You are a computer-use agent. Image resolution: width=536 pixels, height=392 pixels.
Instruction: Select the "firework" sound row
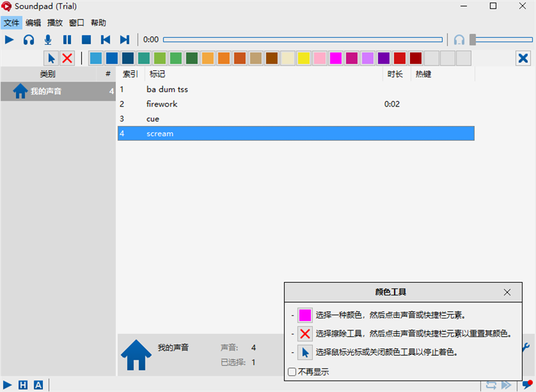296,105
